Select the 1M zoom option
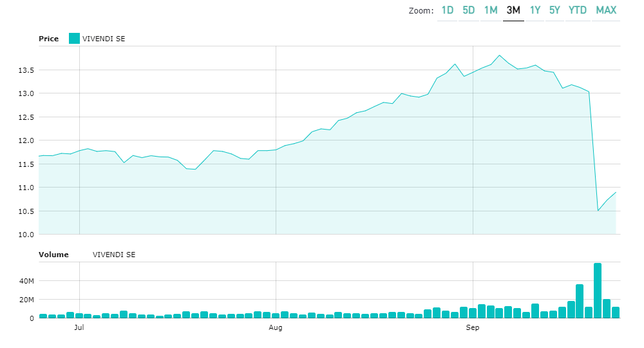Image resolution: width=644 pixels, height=348 pixels. point(491,10)
